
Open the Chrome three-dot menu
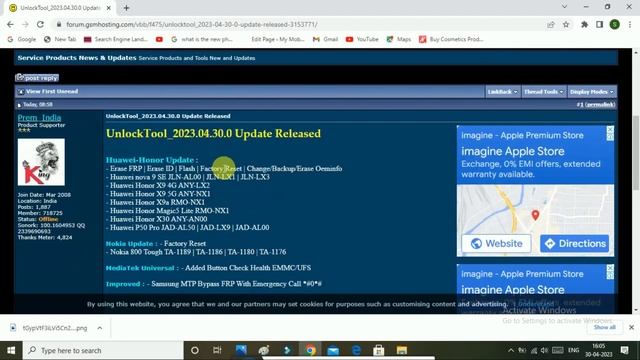(630, 24)
